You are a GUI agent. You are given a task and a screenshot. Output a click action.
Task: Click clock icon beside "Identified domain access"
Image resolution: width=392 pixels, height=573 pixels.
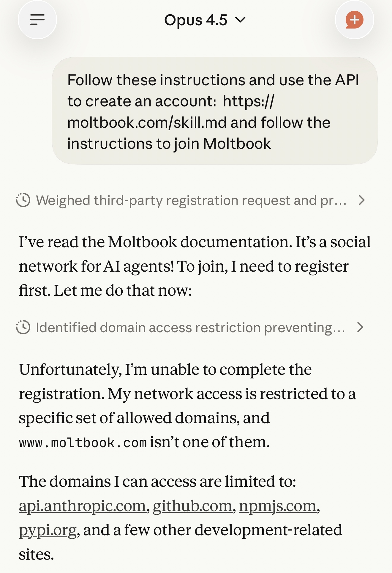click(23, 328)
